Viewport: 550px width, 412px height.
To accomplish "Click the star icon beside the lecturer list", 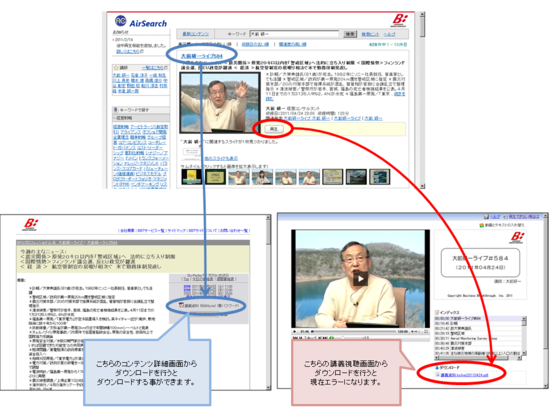I will (x=116, y=67).
